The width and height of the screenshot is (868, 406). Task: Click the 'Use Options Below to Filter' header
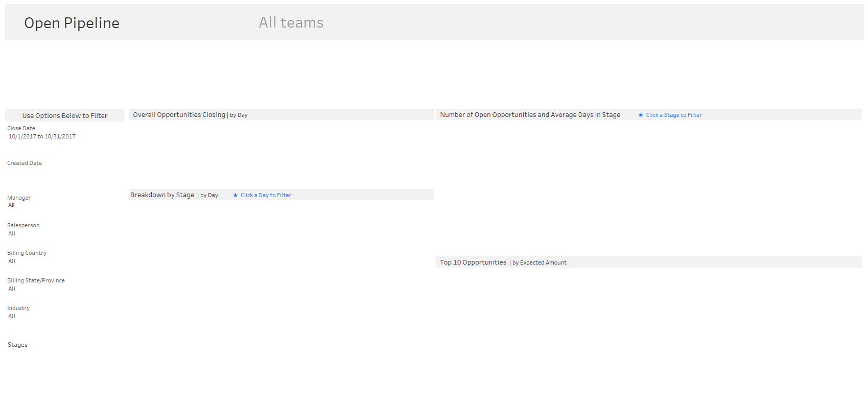pos(65,115)
